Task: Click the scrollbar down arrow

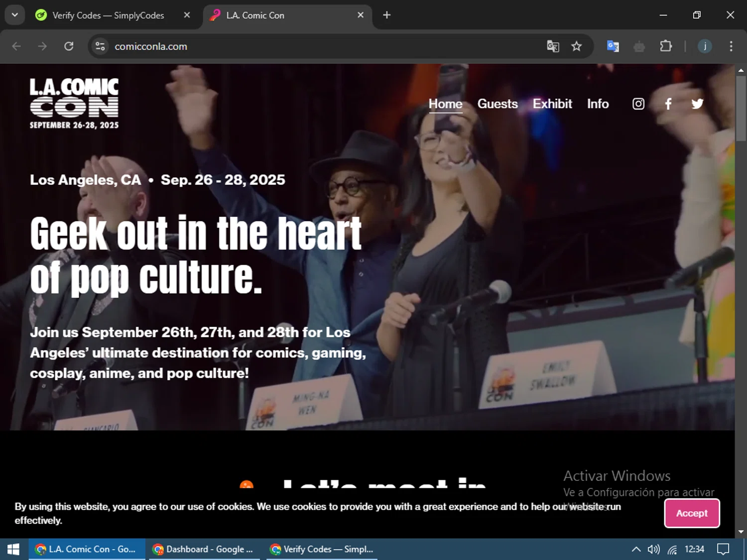Action: [741, 532]
